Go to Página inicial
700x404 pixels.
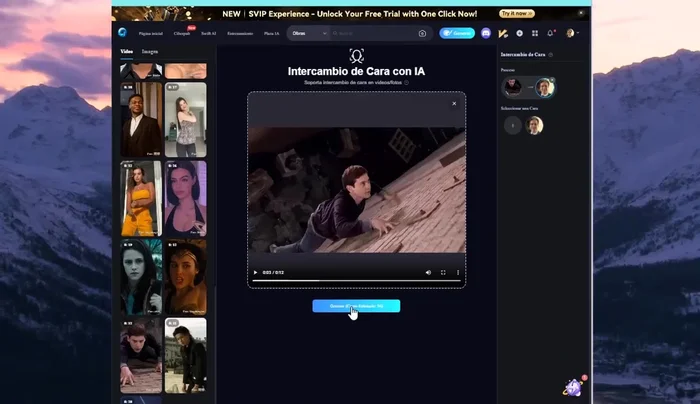tap(150, 33)
